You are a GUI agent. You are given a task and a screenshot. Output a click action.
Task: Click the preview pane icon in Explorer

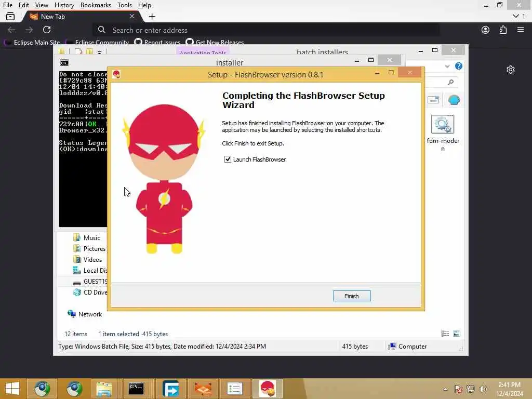[x=433, y=100]
